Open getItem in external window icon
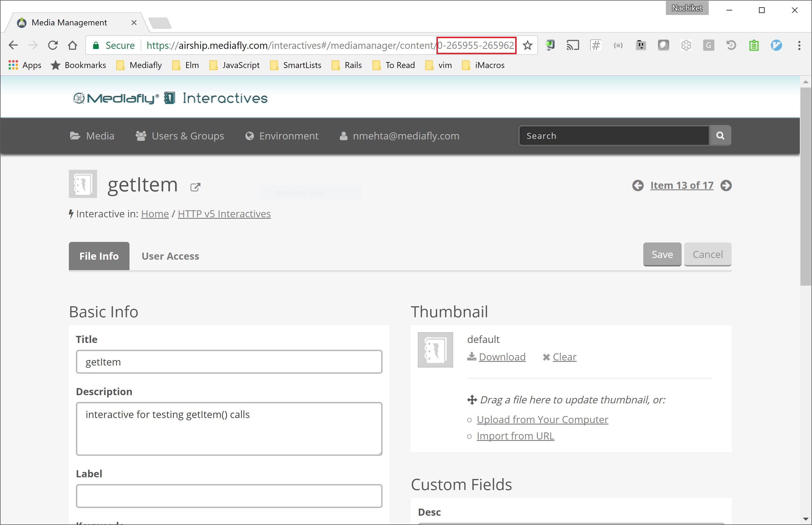The width and height of the screenshot is (812, 525). (195, 187)
